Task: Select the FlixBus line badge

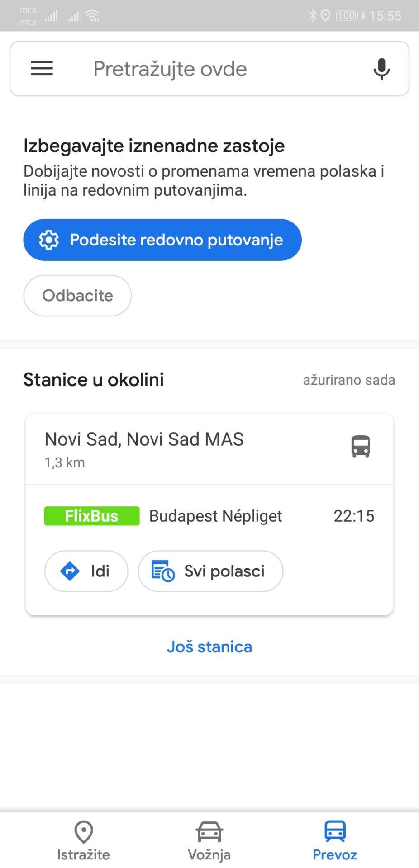Action: 92,516
